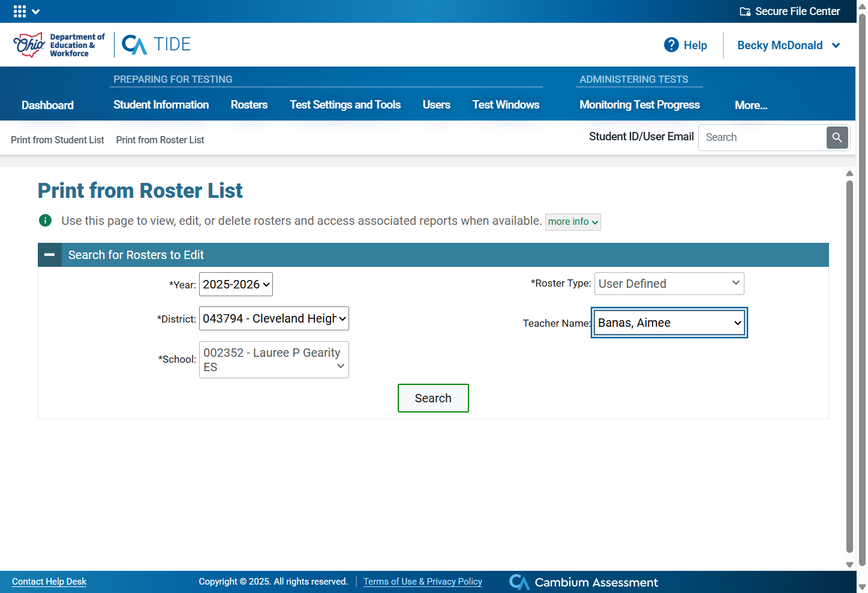Open the School dropdown

[274, 360]
